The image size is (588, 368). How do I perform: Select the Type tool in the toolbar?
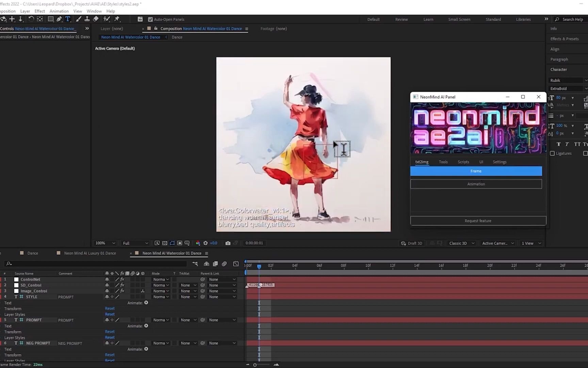(68, 19)
